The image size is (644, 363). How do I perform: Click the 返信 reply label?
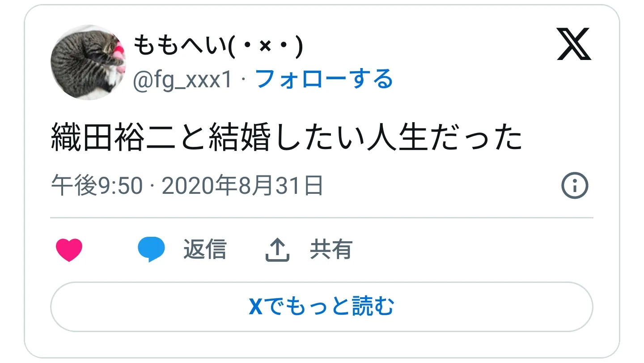click(x=205, y=250)
